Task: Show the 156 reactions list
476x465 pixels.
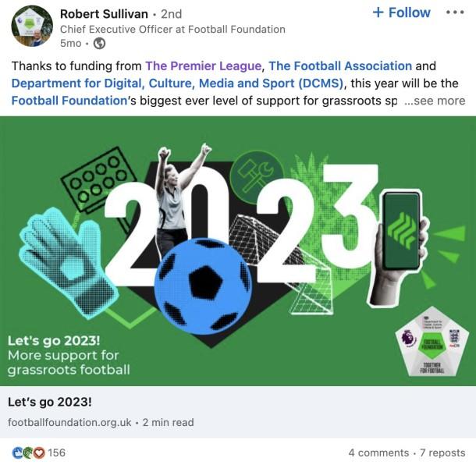Action: click(56, 453)
